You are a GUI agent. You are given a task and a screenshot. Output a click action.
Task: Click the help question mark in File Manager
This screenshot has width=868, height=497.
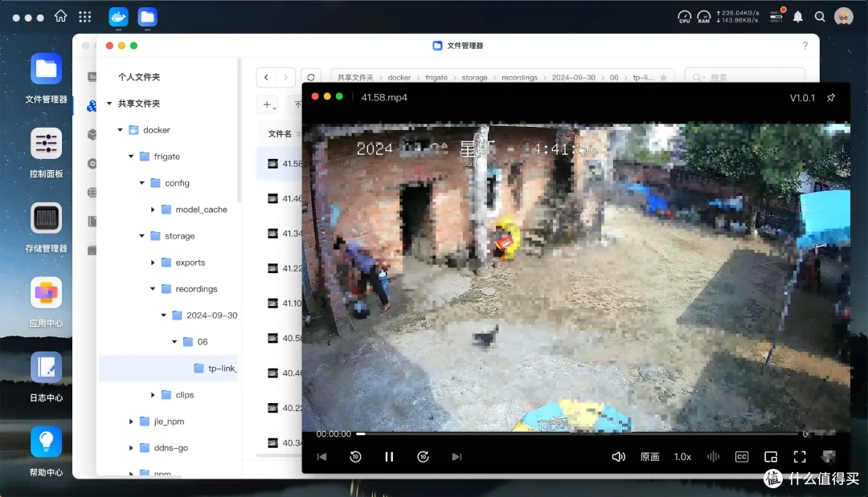pyautogui.click(x=805, y=45)
